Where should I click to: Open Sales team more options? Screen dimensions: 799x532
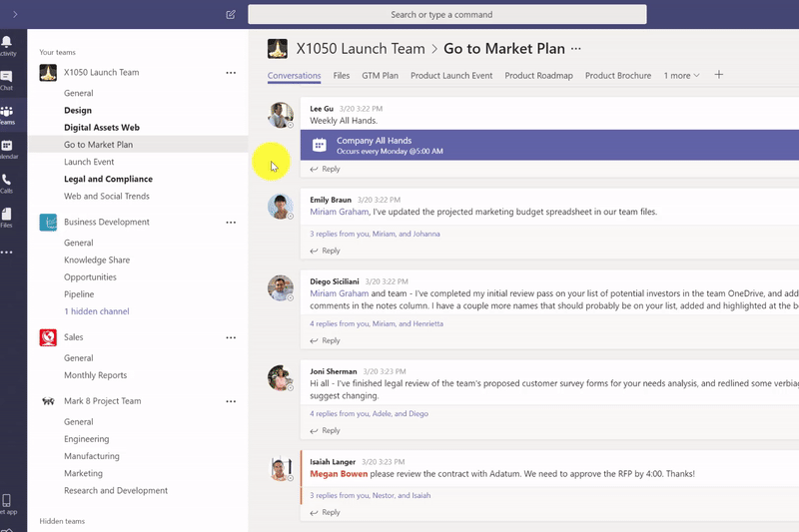pos(231,337)
